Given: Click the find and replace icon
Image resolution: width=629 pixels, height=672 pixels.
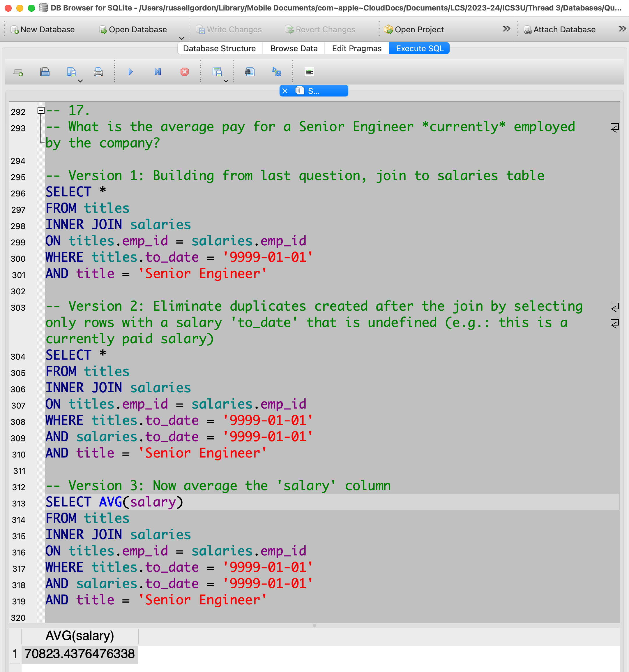Looking at the screenshot, I should click(277, 72).
